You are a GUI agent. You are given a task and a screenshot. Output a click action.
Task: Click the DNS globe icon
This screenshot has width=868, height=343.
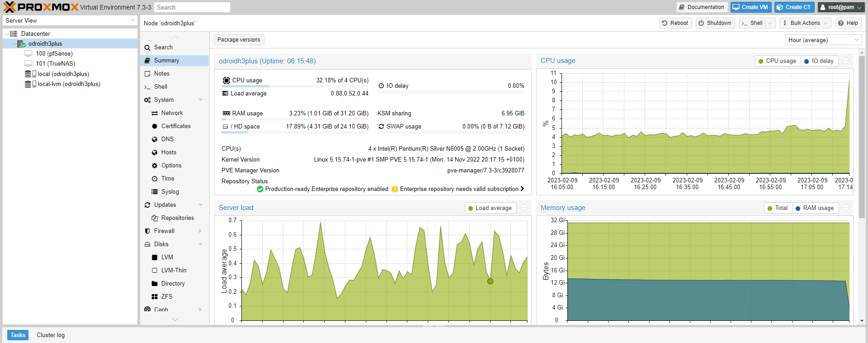155,139
